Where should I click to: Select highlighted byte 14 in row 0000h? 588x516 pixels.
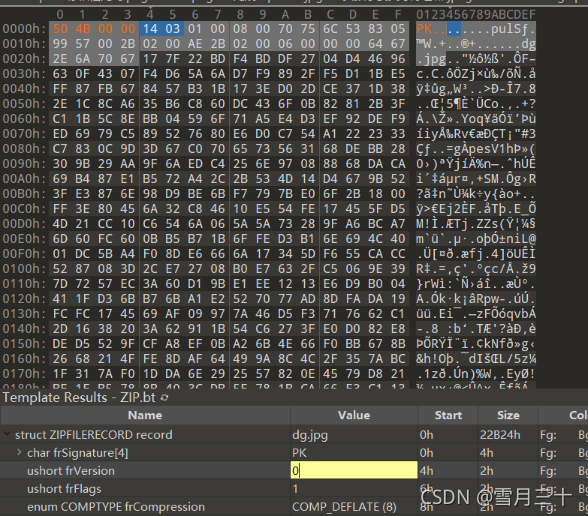coord(150,29)
